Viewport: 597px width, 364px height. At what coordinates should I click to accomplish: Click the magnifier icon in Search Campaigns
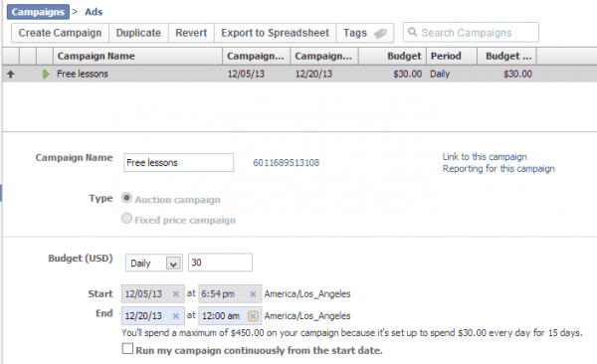412,32
